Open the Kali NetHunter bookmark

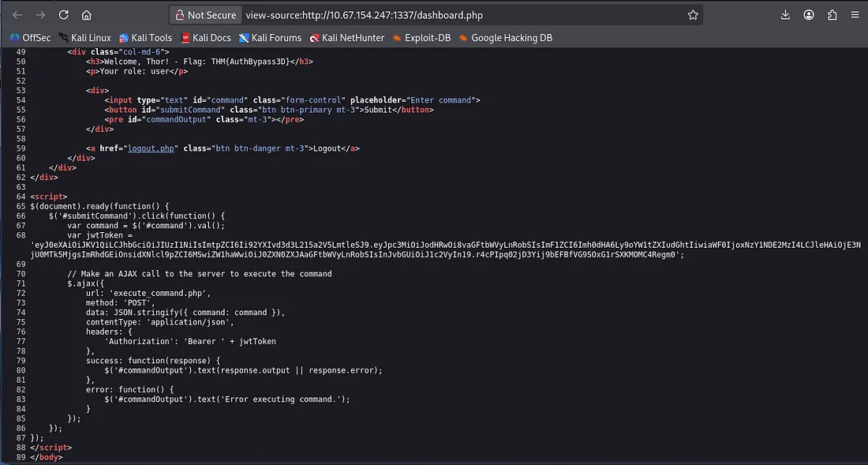(347, 37)
